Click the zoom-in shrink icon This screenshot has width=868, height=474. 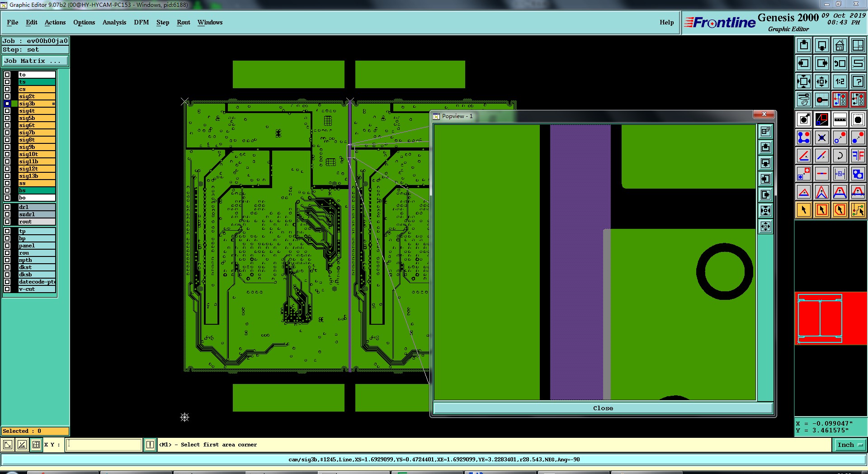point(822,81)
